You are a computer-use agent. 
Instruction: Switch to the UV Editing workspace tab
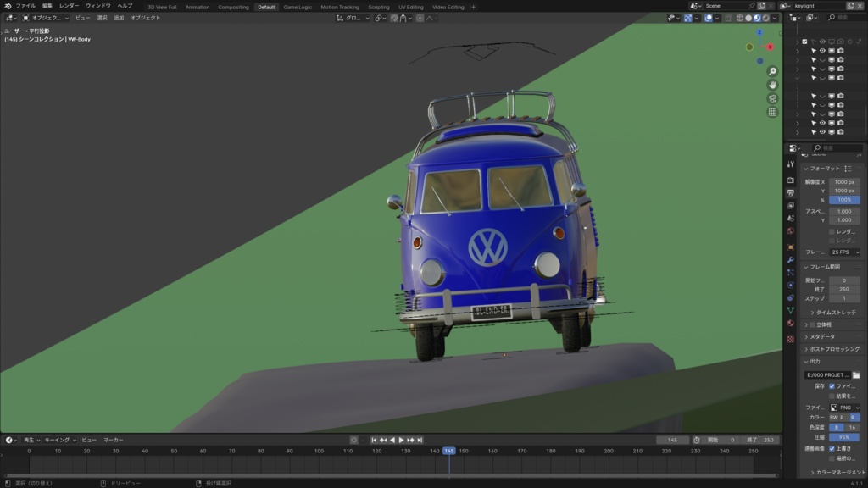click(411, 7)
